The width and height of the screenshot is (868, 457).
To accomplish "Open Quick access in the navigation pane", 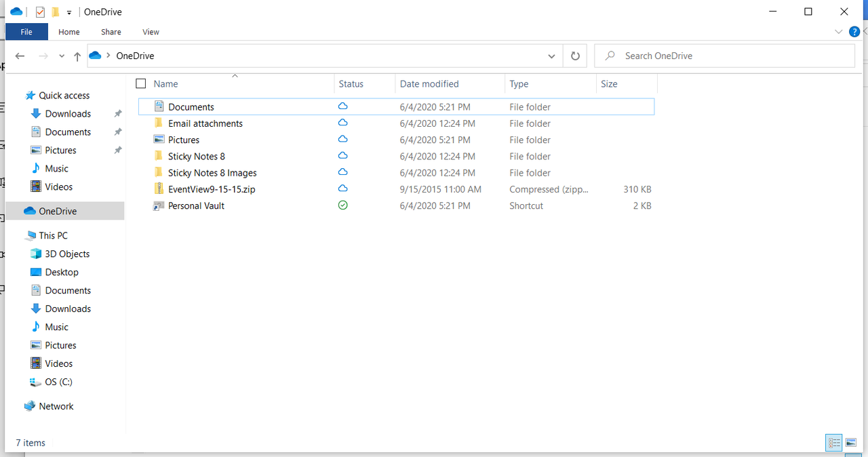I will 64,96.
